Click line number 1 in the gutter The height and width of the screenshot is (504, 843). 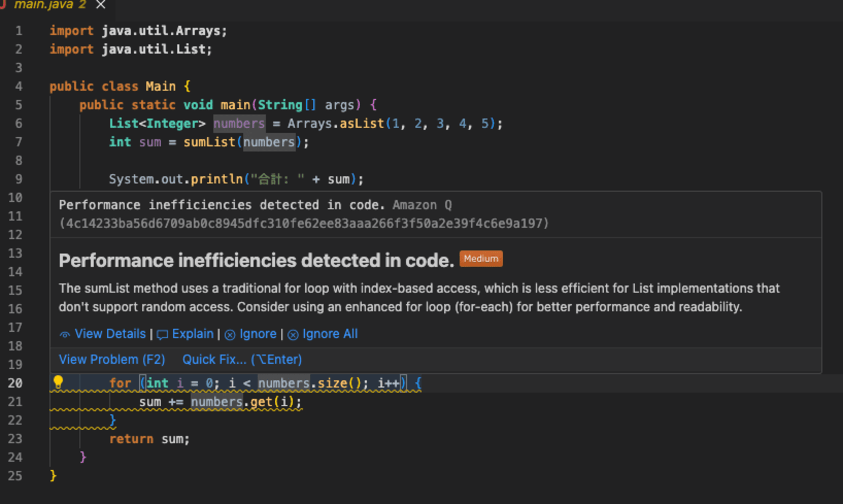19,31
